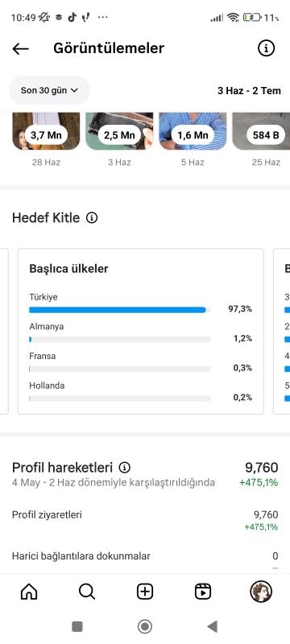Tap the Profil ziyaretleri row
The image size is (290, 644).
pyautogui.click(x=145, y=520)
